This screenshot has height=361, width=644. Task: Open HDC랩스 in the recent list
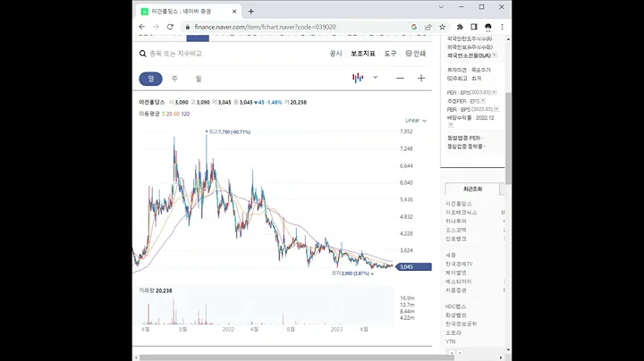click(x=456, y=306)
